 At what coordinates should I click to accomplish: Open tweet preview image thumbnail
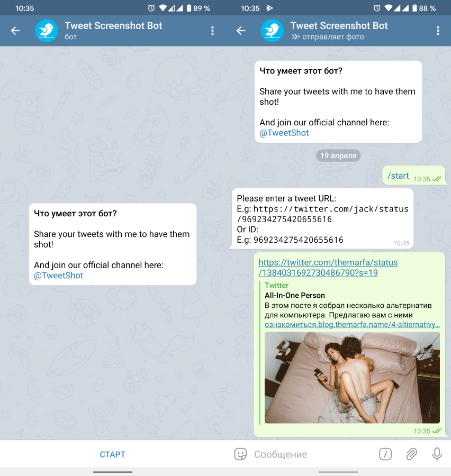coord(352,377)
